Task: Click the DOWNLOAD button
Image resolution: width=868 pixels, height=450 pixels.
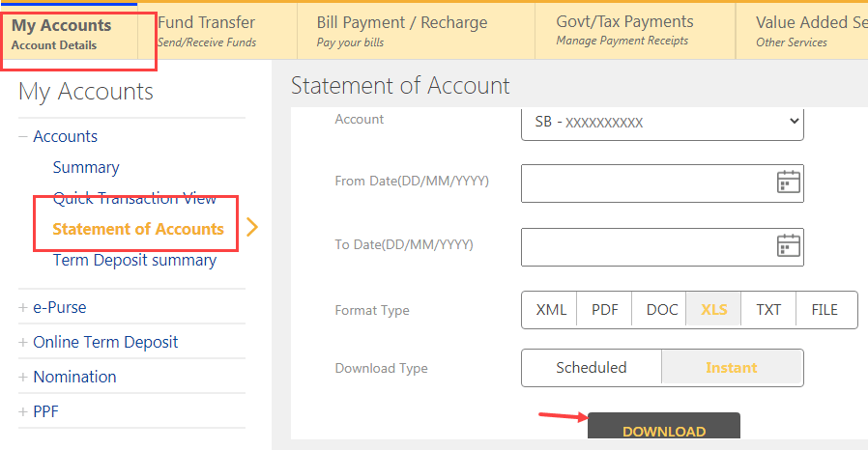Action: point(664,426)
